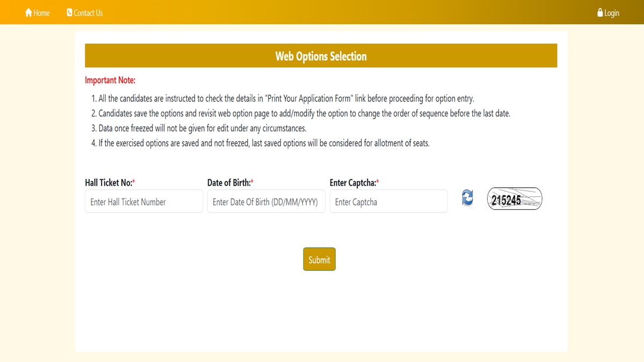
Task: Click the red Important Note heading
Action: (x=109, y=79)
